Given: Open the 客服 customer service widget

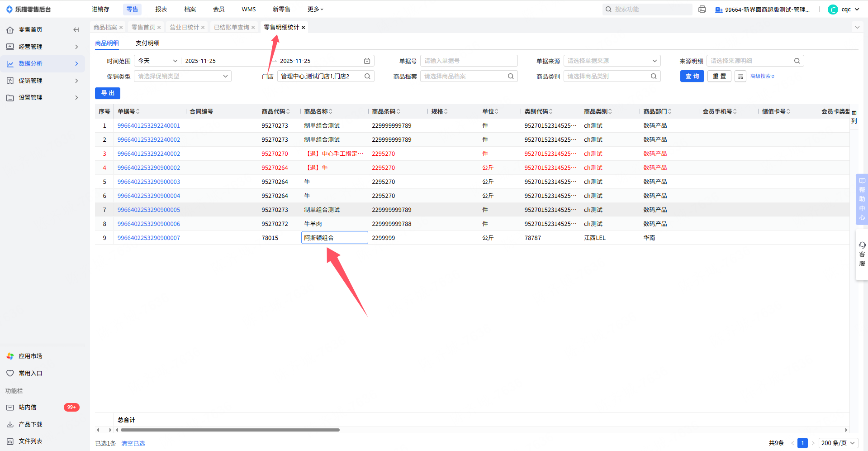Looking at the screenshot, I should (x=862, y=255).
